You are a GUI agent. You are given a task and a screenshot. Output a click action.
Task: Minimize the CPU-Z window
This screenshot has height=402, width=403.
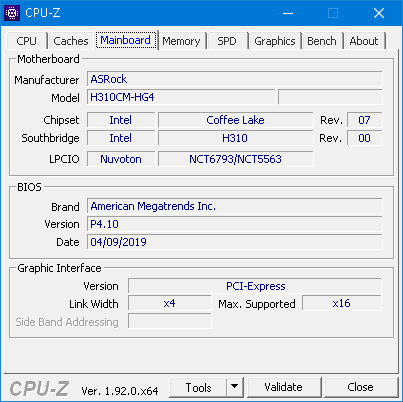288,13
